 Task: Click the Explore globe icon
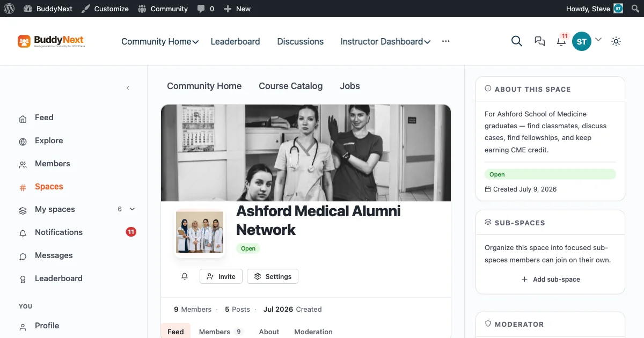pyautogui.click(x=23, y=142)
